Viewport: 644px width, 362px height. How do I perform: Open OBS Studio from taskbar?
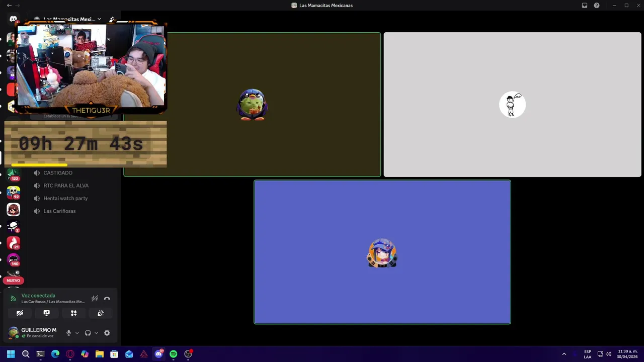point(188,354)
